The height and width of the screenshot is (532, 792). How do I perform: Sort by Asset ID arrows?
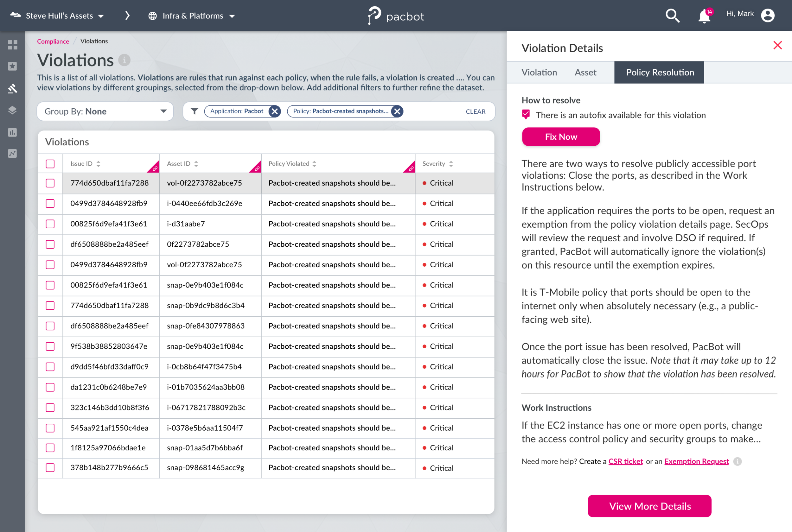pos(196,164)
